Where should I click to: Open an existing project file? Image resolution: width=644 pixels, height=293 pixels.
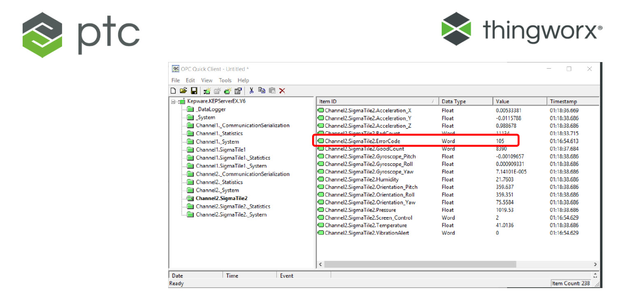(183, 90)
